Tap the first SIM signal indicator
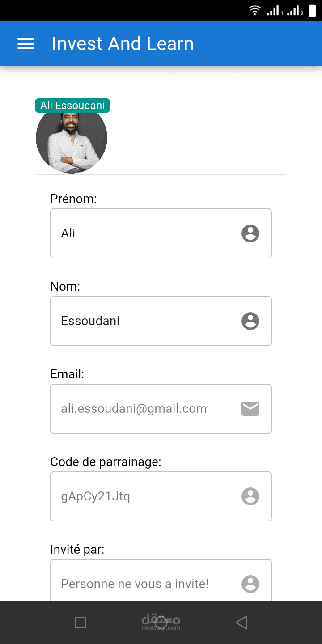Image resolution: width=322 pixels, height=644 pixels. click(x=274, y=11)
